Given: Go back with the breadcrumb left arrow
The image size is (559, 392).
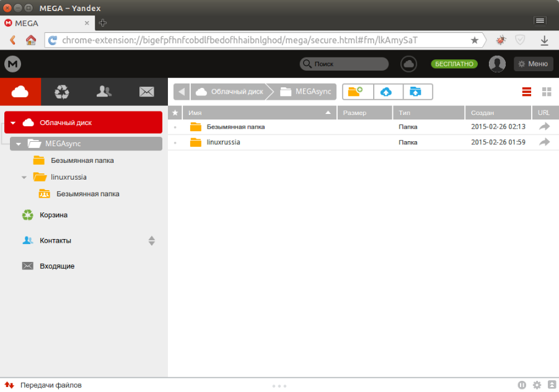Looking at the screenshot, I should tap(182, 92).
